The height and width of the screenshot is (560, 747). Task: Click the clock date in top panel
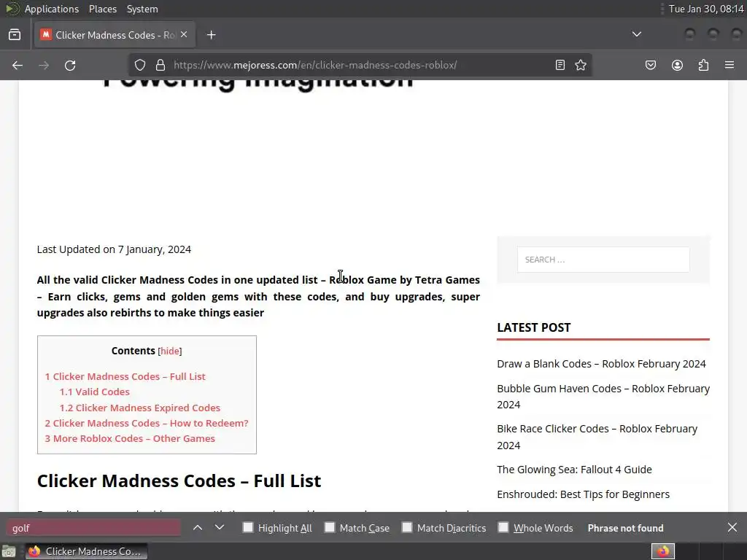coord(706,9)
